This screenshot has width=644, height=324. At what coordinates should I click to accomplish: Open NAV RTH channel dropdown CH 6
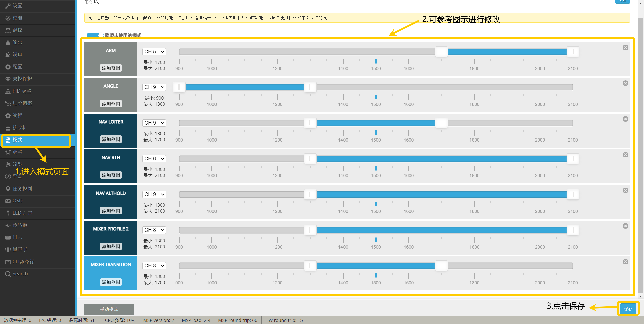pos(154,159)
